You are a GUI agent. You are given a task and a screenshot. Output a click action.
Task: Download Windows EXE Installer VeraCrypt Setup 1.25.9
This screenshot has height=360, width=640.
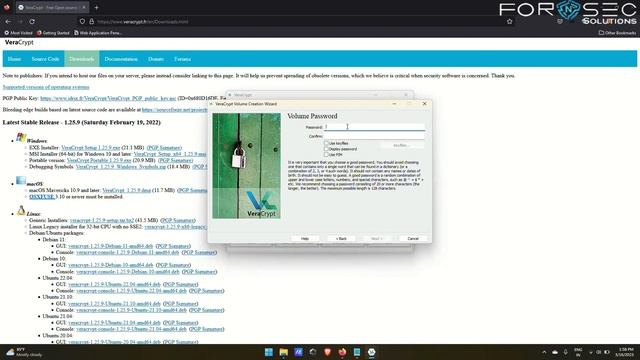point(91,148)
